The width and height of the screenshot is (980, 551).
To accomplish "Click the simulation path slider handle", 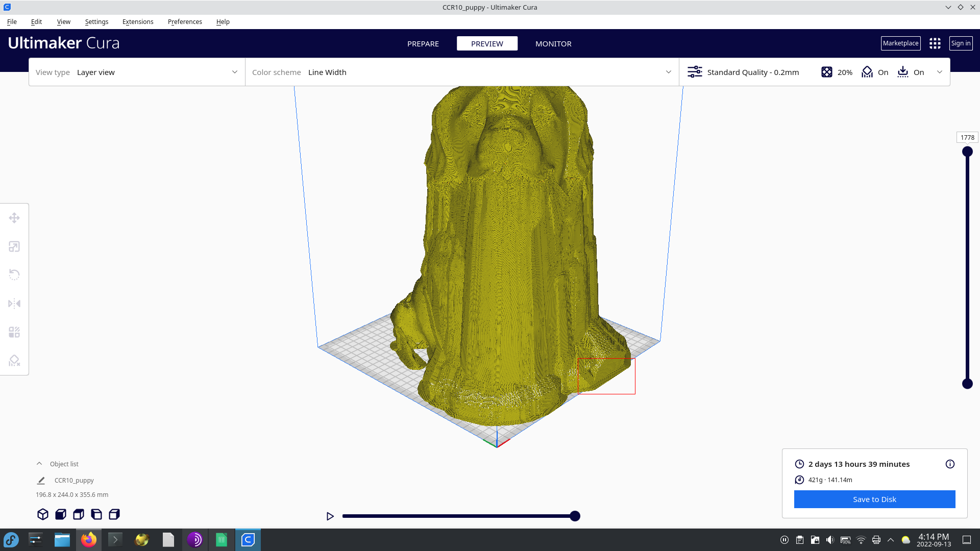I will click(x=575, y=516).
